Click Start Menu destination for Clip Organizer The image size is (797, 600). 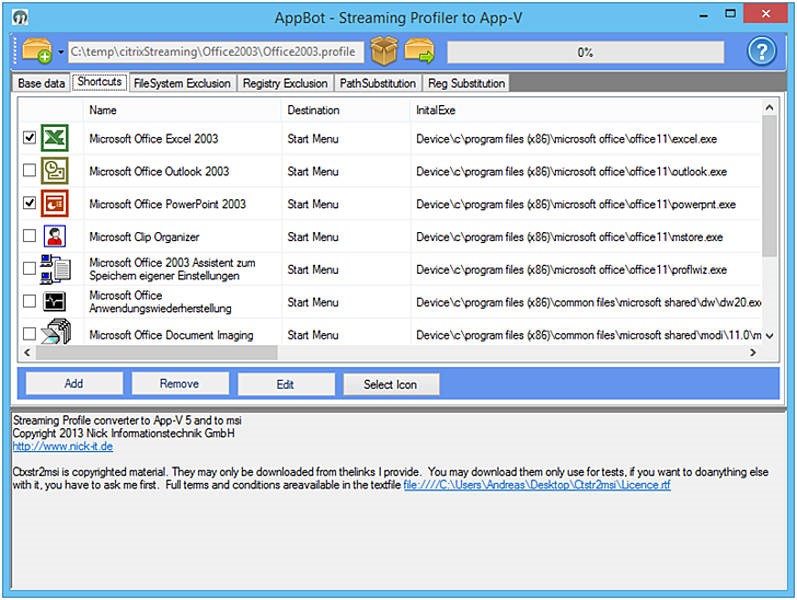tap(313, 237)
